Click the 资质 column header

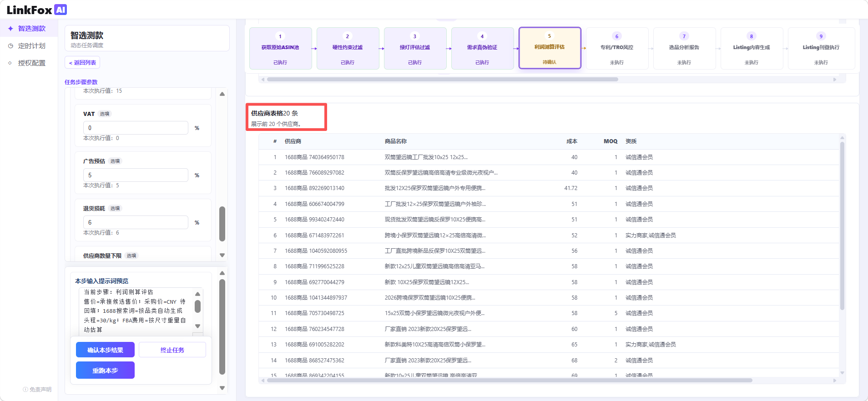(x=631, y=141)
